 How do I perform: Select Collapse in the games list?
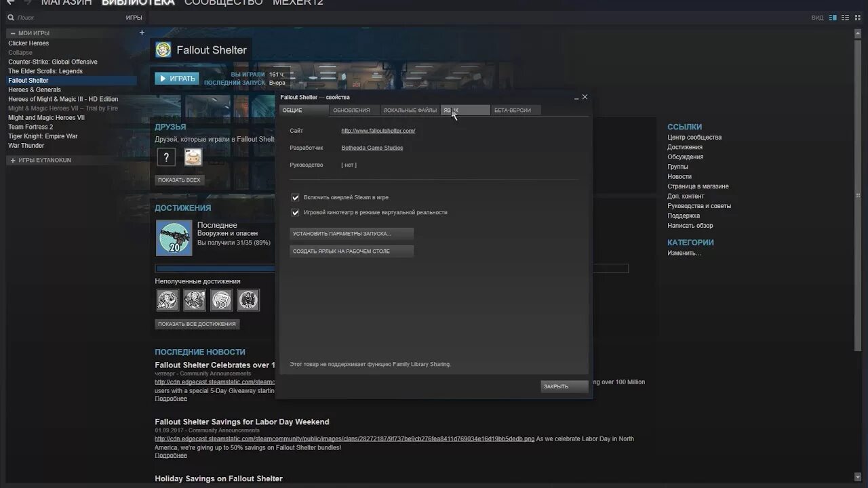coord(20,52)
